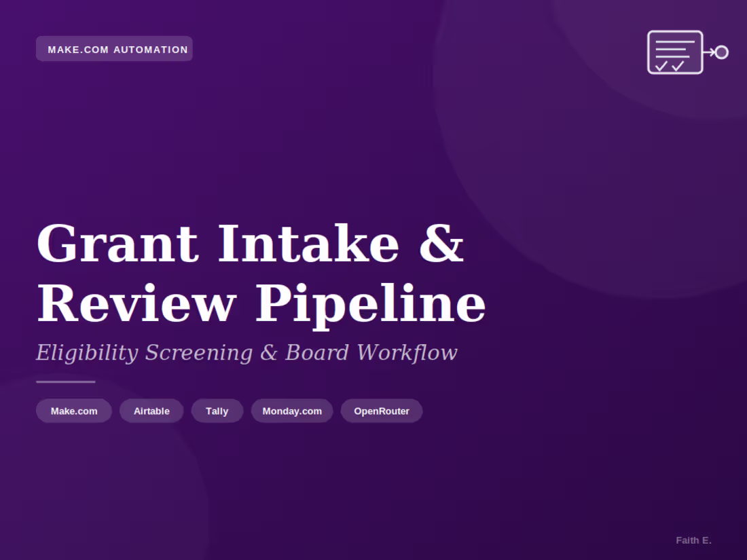This screenshot has width=747, height=560.
Task: Select the Tally tag pill
Action: (x=217, y=411)
